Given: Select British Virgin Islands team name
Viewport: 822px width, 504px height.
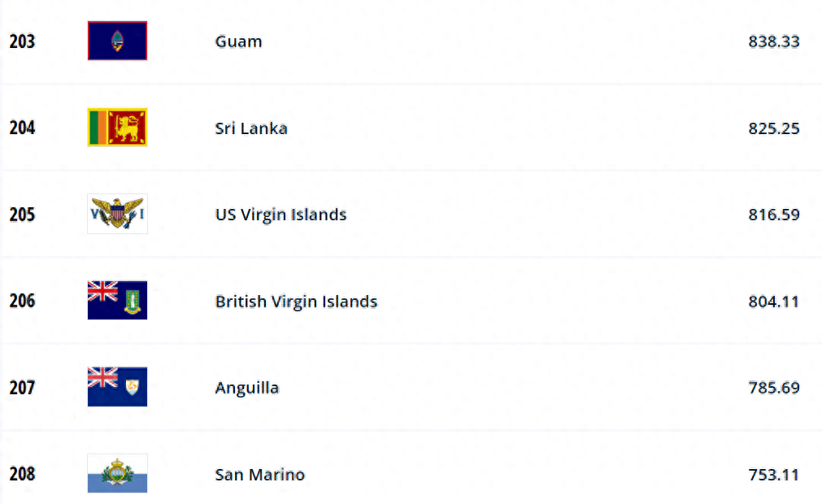Looking at the screenshot, I should tap(296, 302).
